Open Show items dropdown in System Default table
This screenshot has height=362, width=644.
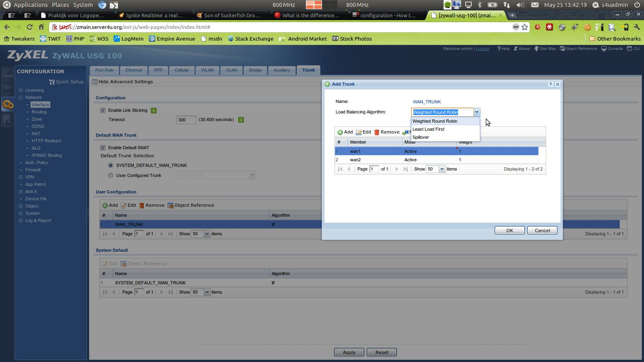coord(207,292)
